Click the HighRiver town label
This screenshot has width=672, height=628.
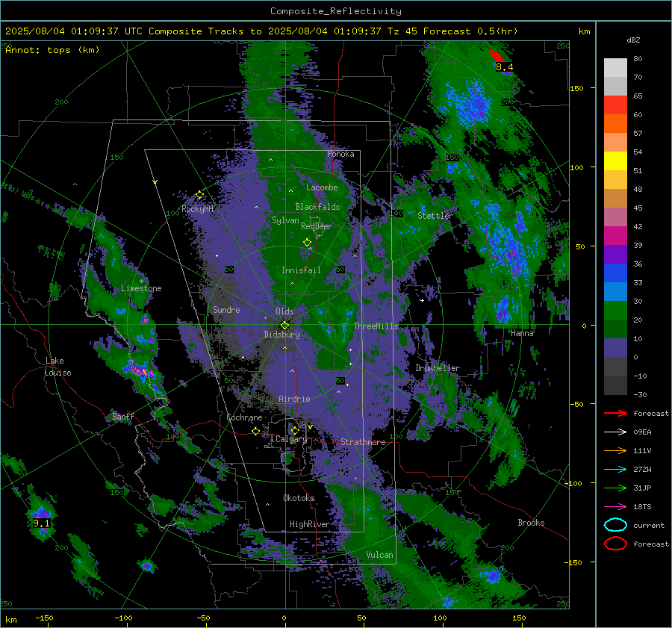pos(309,524)
